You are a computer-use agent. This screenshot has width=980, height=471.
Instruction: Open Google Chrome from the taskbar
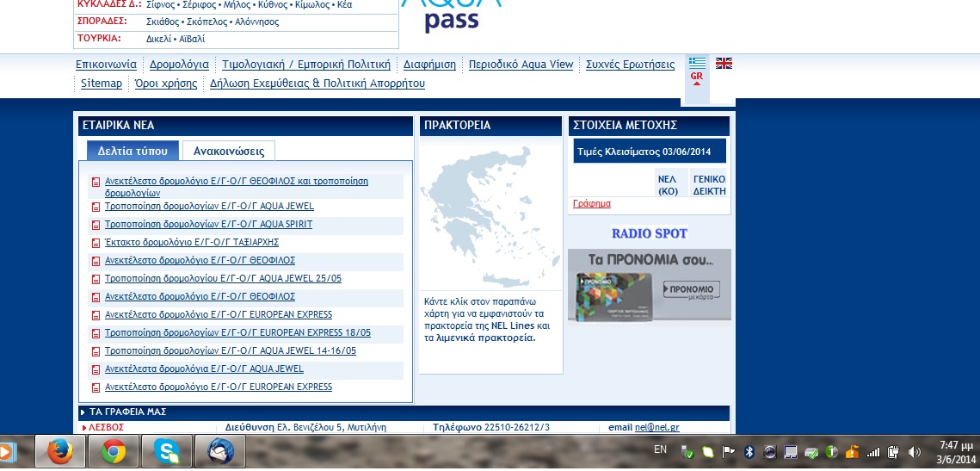(x=114, y=451)
